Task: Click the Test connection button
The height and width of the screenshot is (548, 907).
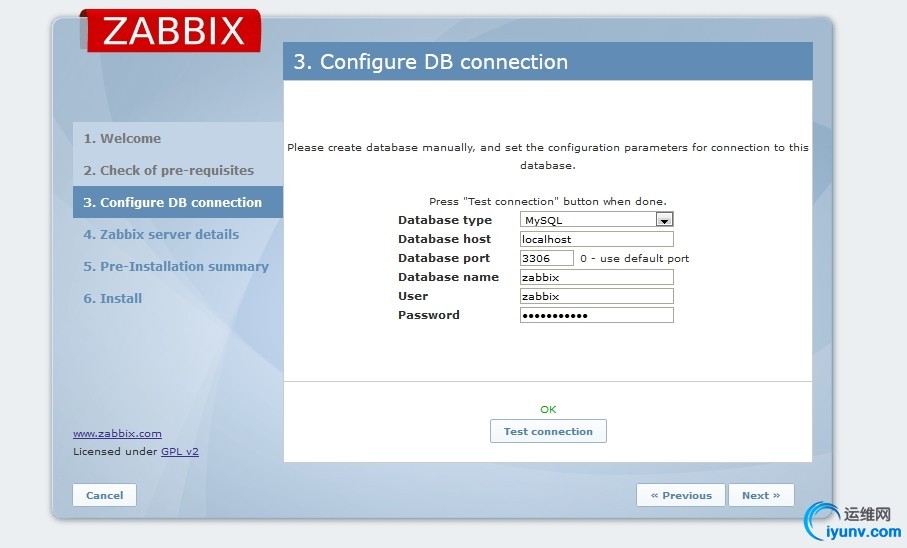Action: pyautogui.click(x=548, y=431)
